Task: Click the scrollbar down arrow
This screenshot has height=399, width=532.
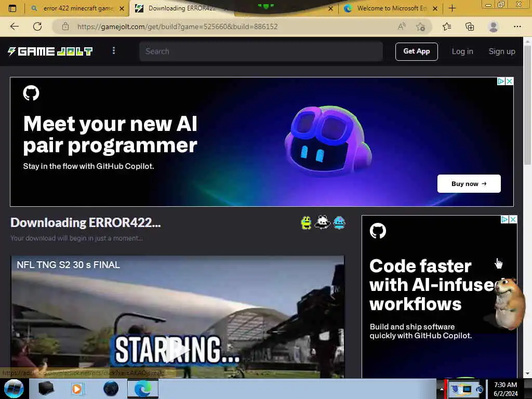Action: pyautogui.click(x=527, y=374)
